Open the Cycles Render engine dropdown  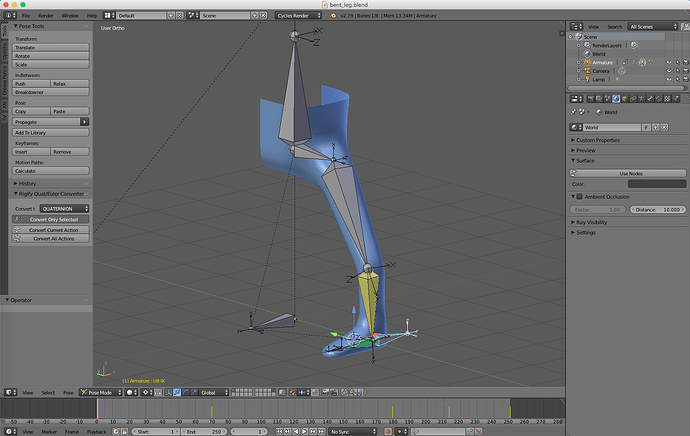tap(298, 15)
